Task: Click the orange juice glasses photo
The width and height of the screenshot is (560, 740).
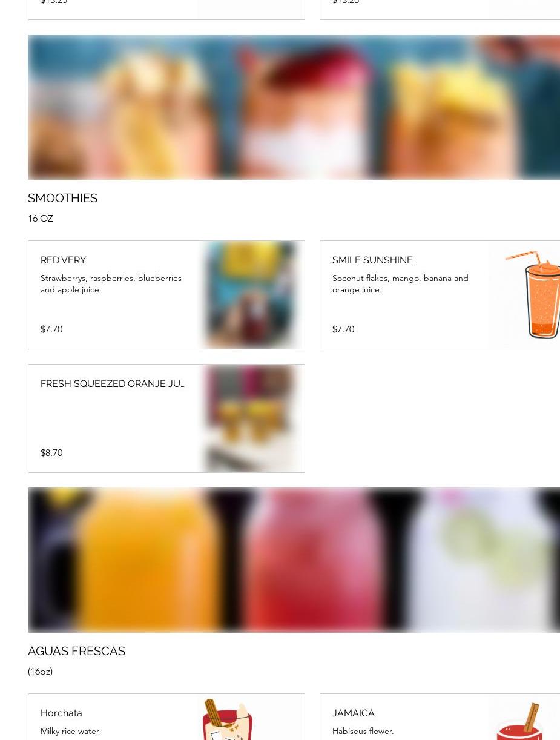Action: click(251, 418)
